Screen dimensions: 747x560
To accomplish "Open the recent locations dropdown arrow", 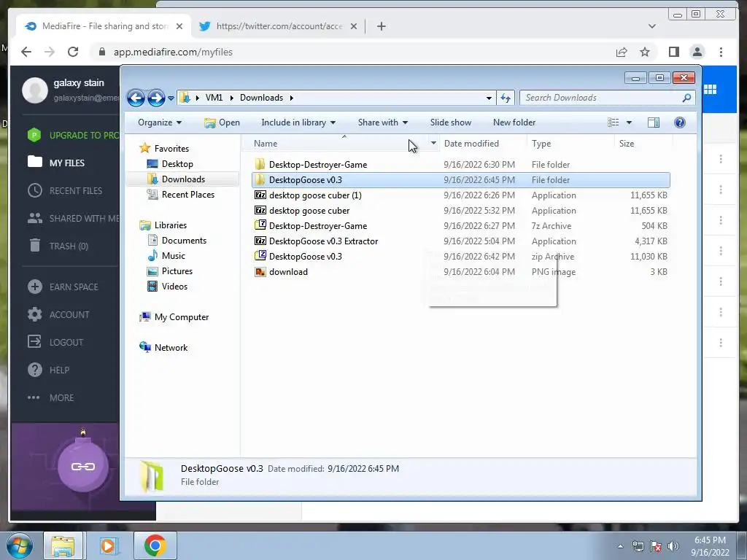I will [171, 98].
